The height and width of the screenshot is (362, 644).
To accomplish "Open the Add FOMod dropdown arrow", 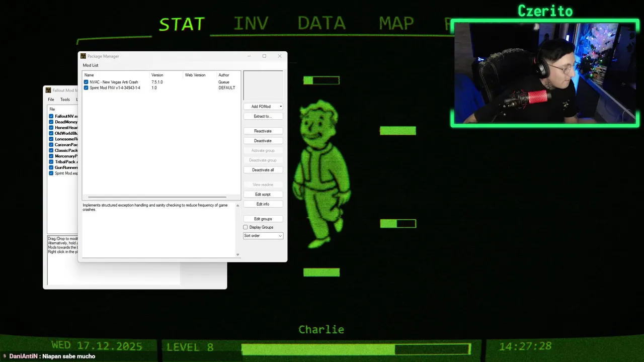I will click(x=280, y=107).
